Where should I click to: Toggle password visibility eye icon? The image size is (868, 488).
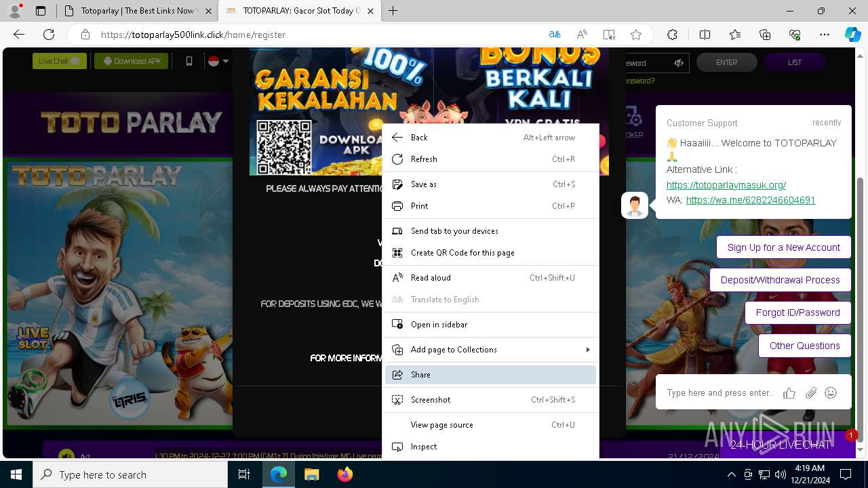coord(678,62)
